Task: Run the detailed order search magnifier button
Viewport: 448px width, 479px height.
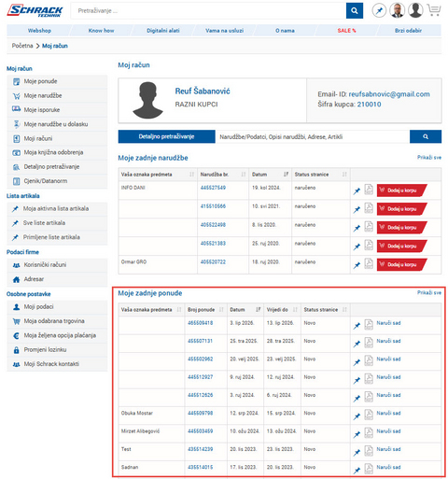Action: click(426, 136)
